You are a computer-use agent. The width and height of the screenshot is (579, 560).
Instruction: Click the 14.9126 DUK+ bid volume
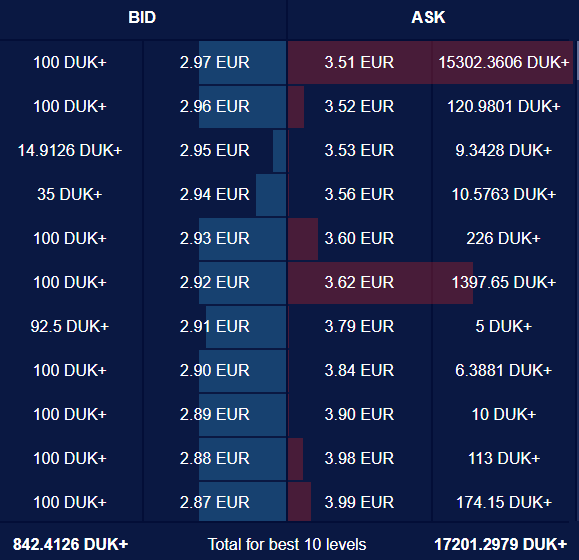70,150
